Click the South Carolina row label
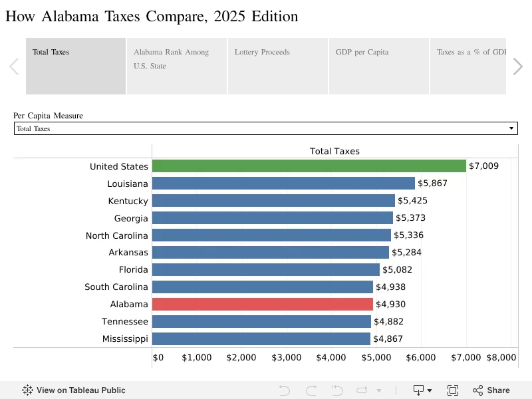The width and height of the screenshot is (532, 399). click(116, 287)
